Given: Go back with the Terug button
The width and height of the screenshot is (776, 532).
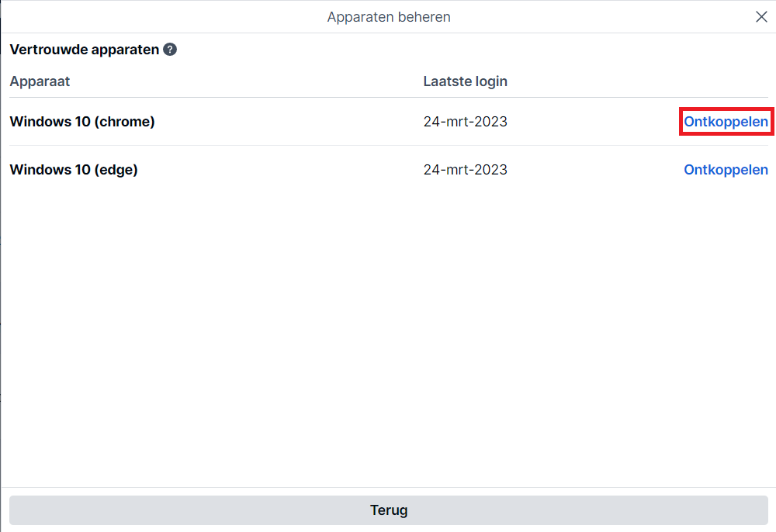Looking at the screenshot, I should pos(389,510).
